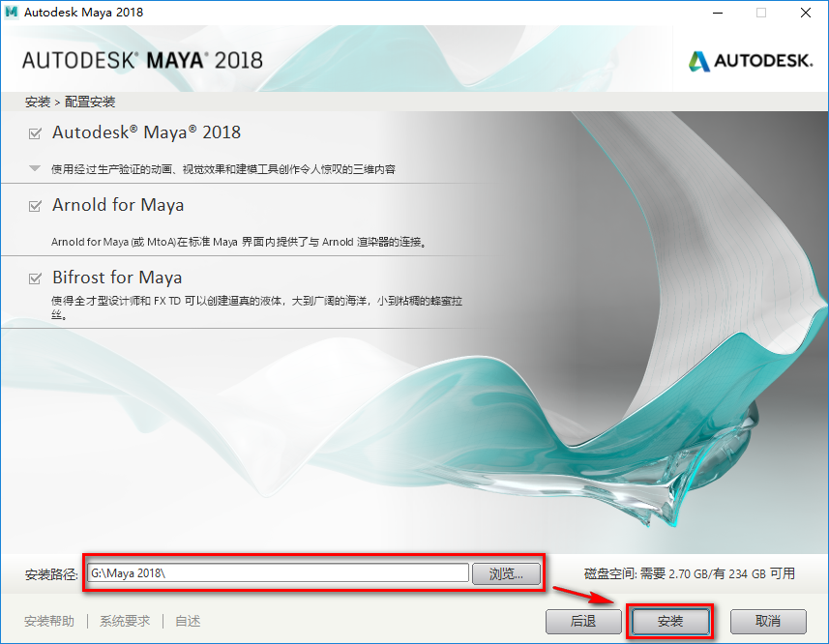Click the Arnold for Maya heading
The height and width of the screenshot is (644, 829).
(118, 205)
